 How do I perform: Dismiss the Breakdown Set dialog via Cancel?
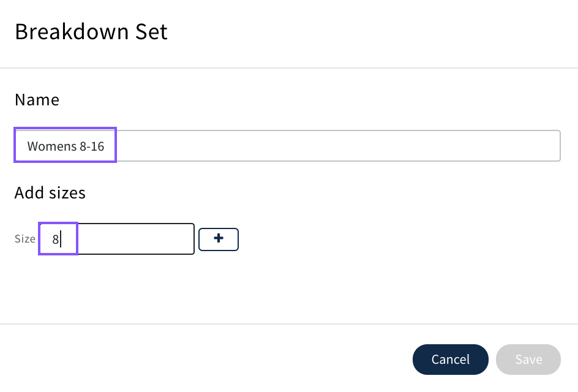point(450,360)
